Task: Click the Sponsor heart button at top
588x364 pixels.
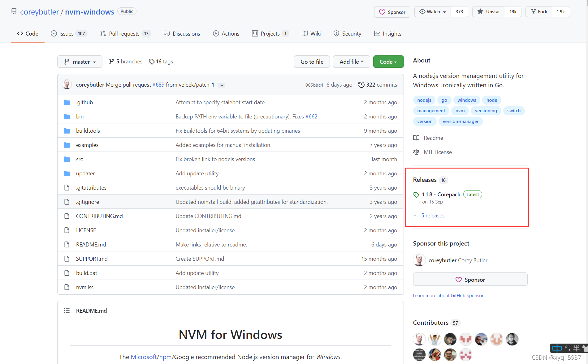Action: coord(392,12)
